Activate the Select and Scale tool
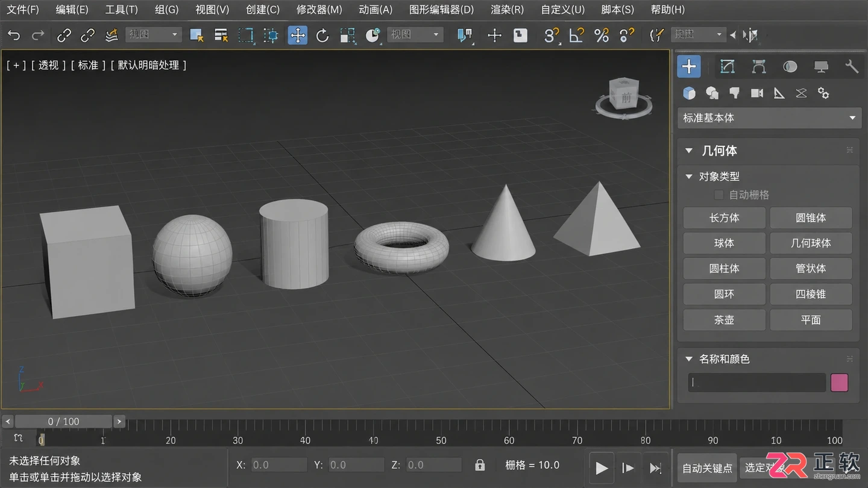868x488 pixels. click(x=347, y=35)
